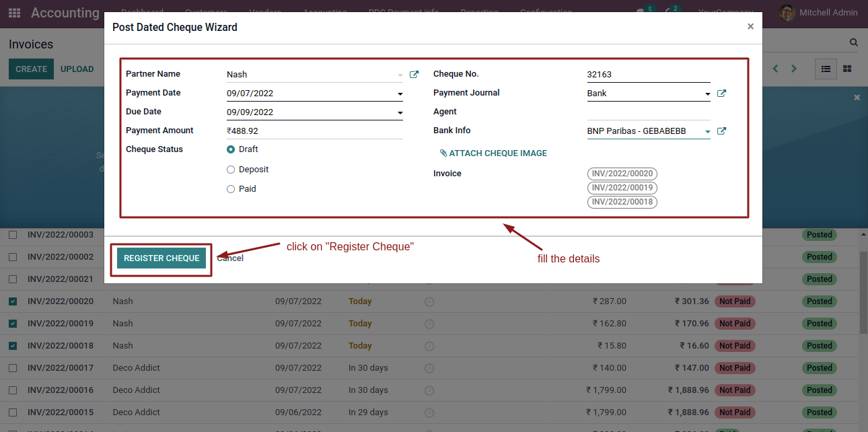Open the Payment Date picker dropdown

tap(400, 94)
